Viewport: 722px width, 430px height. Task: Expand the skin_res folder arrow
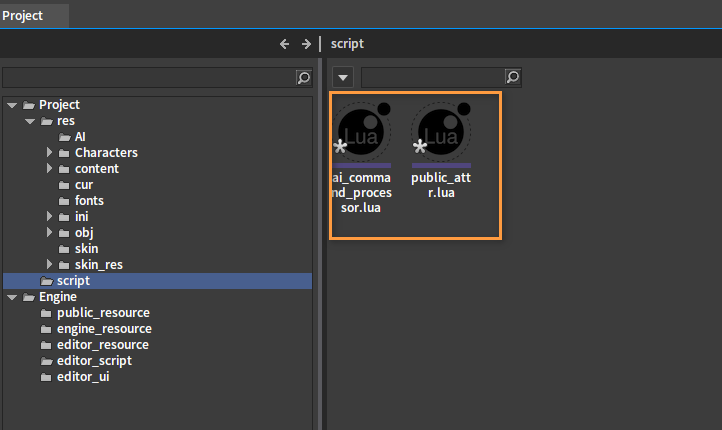[49, 265]
